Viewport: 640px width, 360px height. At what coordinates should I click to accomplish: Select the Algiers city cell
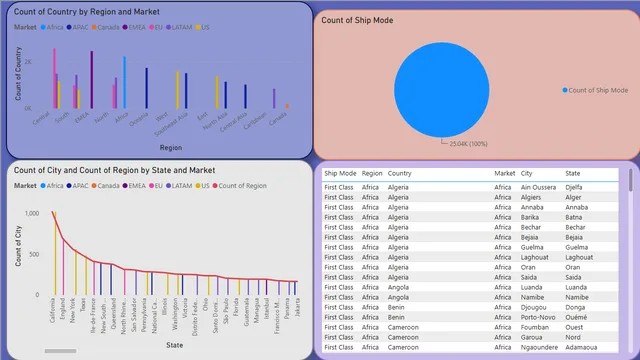pos(531,197)
